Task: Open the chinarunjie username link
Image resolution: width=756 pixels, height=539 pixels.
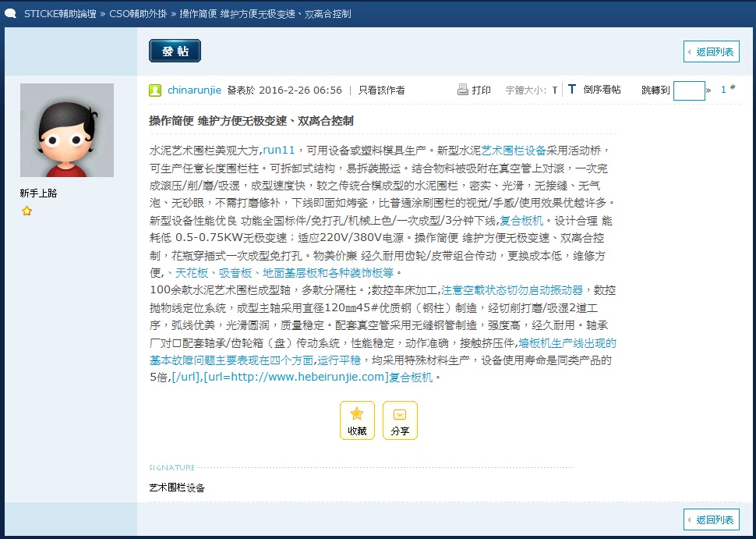Action: (194, 90)
